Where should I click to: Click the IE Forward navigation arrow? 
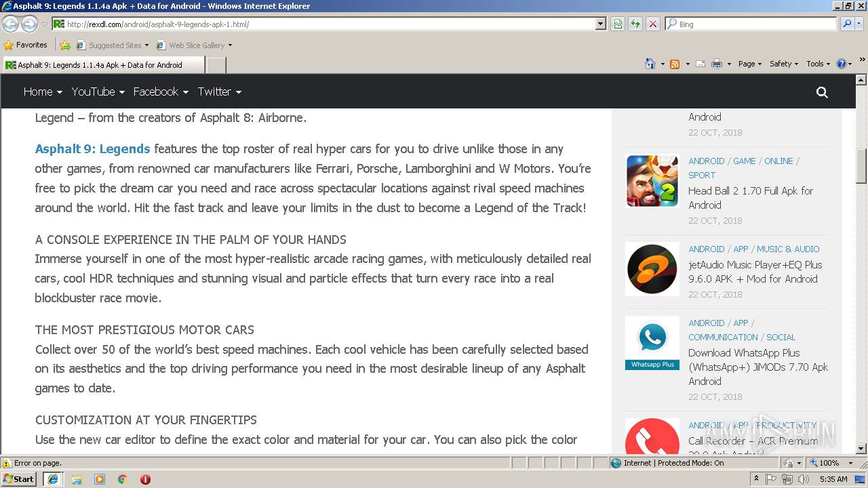coord(29,24)
